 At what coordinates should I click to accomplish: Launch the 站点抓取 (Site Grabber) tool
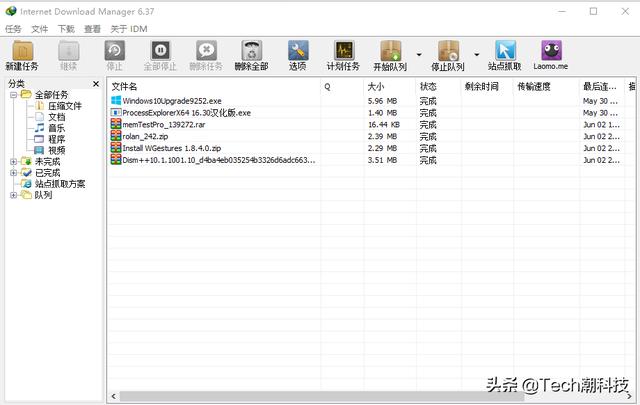tap(504, 54)
